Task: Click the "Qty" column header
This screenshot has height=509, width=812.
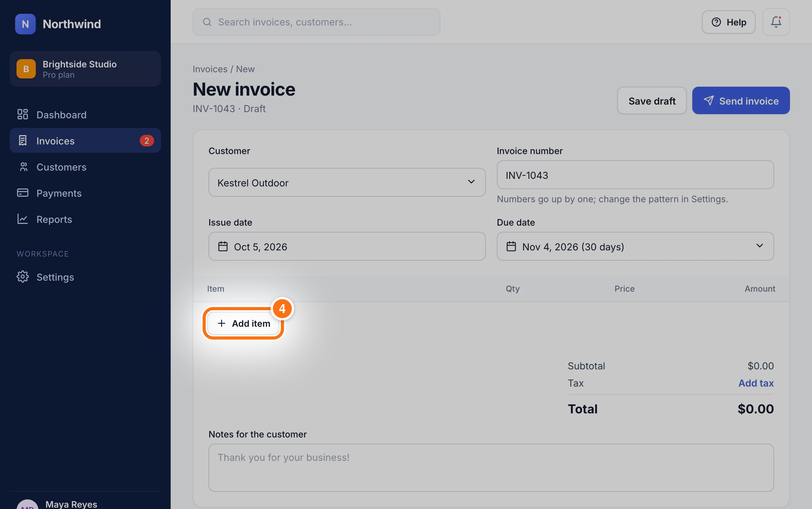Action: click(513, 289)
